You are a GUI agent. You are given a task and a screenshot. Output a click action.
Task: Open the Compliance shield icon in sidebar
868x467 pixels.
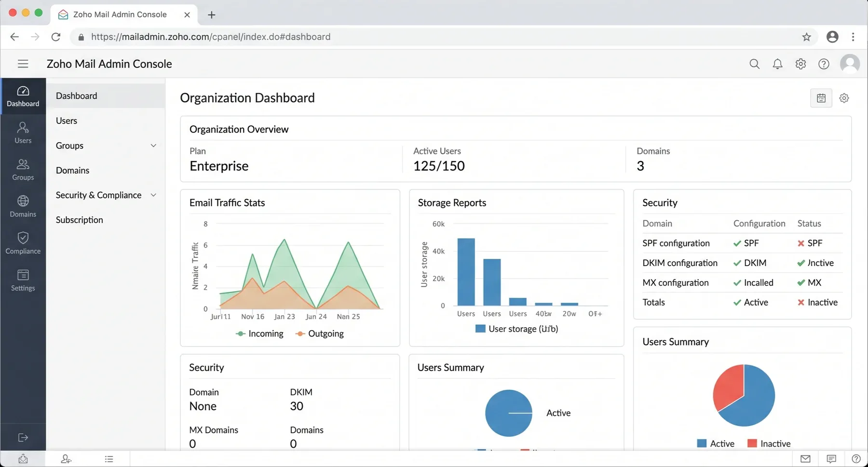(x=23, y=243)
